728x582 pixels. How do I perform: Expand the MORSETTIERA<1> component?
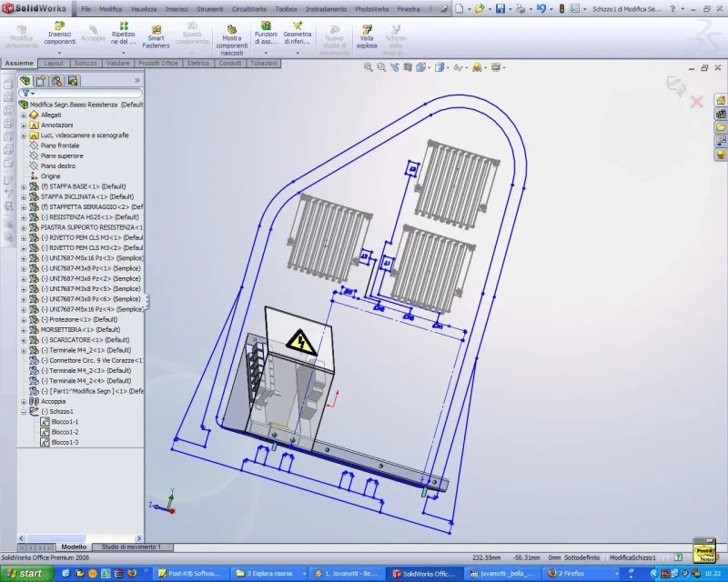24,329
